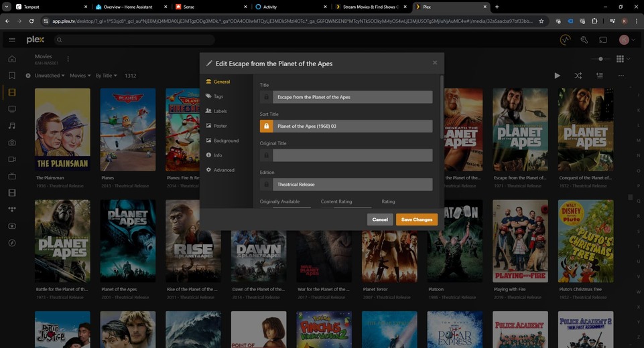Open Plex Settings wrench icon

(x=584, y=39)
